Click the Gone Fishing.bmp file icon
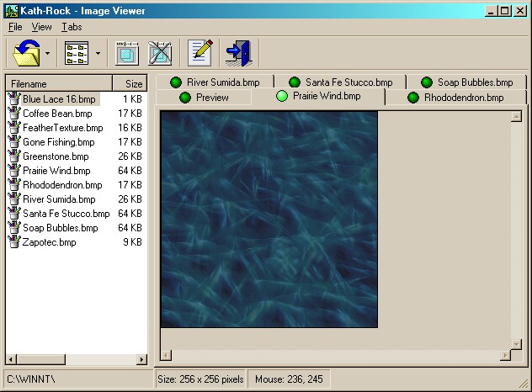 (x=14, y=142)
